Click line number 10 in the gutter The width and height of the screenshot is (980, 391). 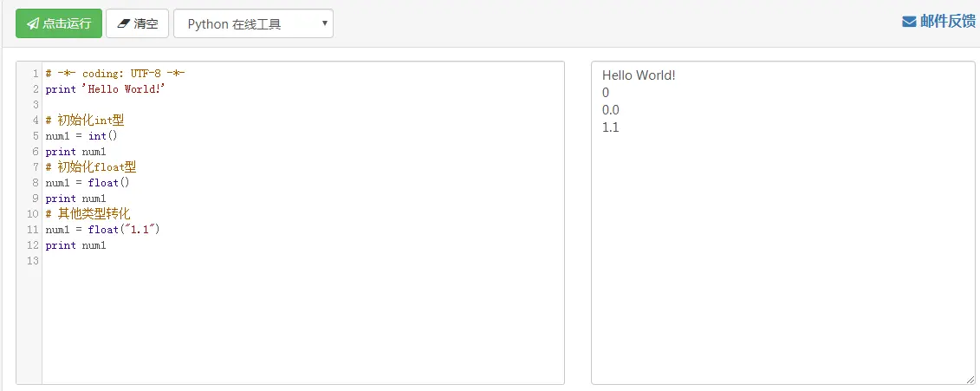(x=33, y=214)
